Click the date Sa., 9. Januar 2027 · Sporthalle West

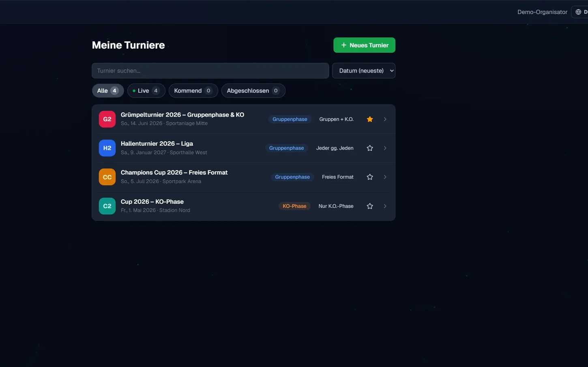(164, 152)
